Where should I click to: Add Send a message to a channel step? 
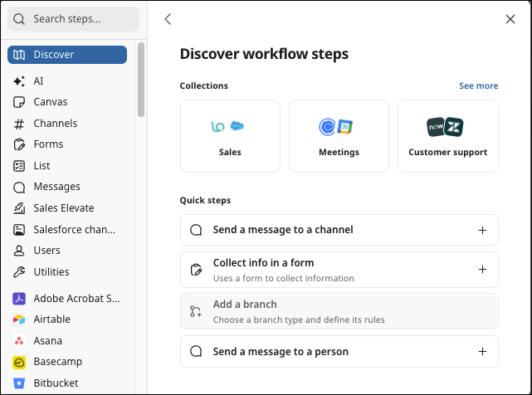tap(339, 230)
